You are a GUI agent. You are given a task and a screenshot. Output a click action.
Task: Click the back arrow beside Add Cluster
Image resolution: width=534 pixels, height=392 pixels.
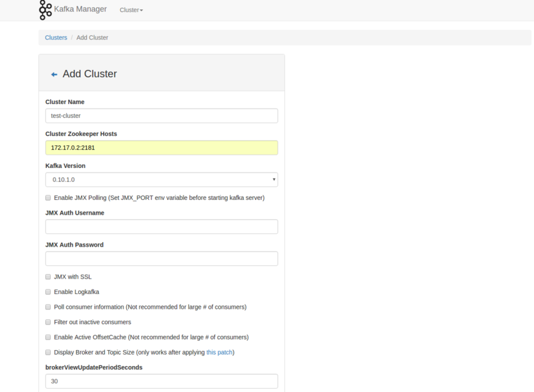pos(54,75)
